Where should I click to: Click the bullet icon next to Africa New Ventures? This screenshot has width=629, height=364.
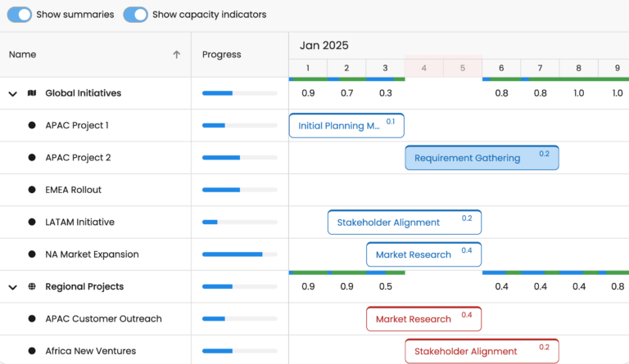click(32, 351)
